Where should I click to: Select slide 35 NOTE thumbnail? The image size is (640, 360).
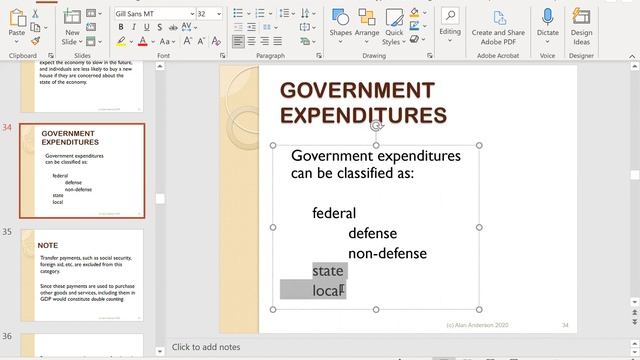tap(82, 275)
